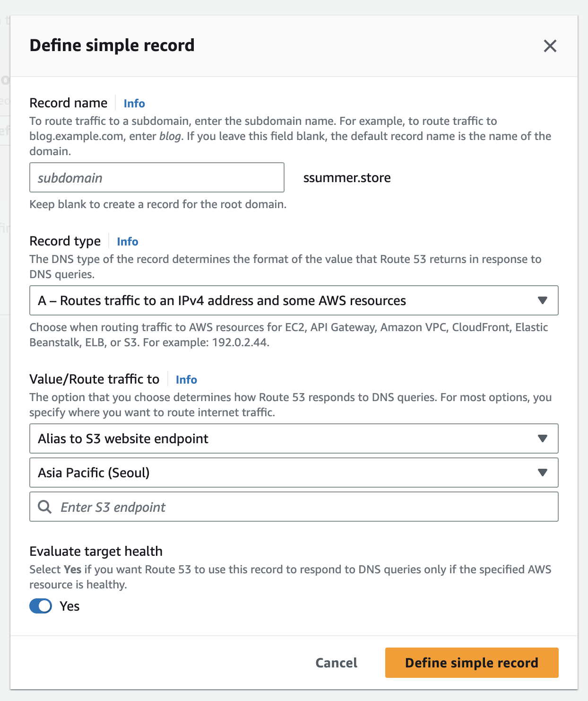
Task: Close the Define simple record dialog
Action: [550, 46]
